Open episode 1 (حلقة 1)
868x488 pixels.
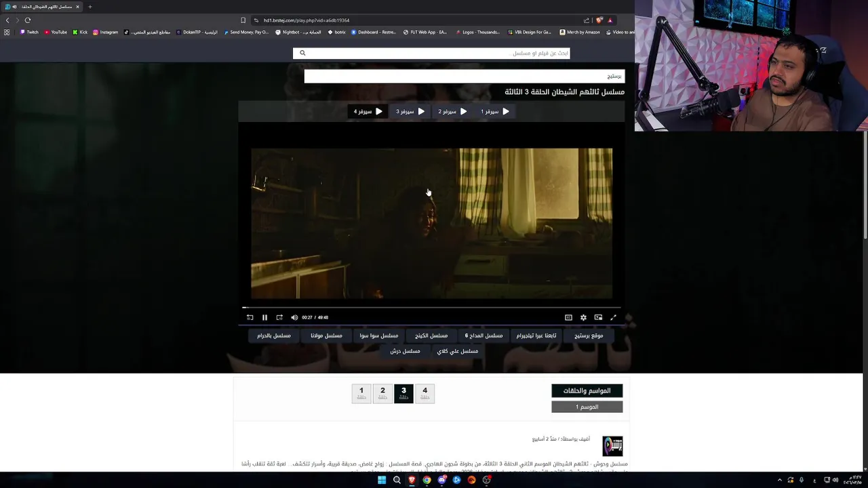click(361, 393)
